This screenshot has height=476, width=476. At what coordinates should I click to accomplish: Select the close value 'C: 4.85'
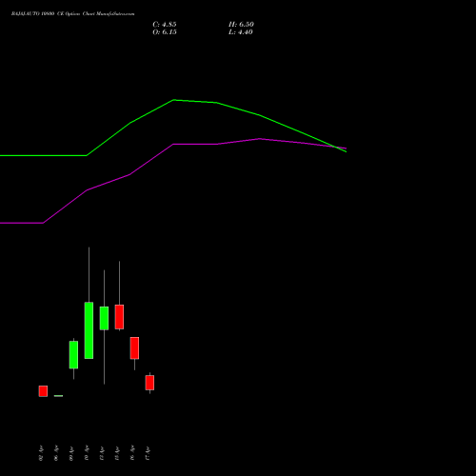[x=165, y=25]
